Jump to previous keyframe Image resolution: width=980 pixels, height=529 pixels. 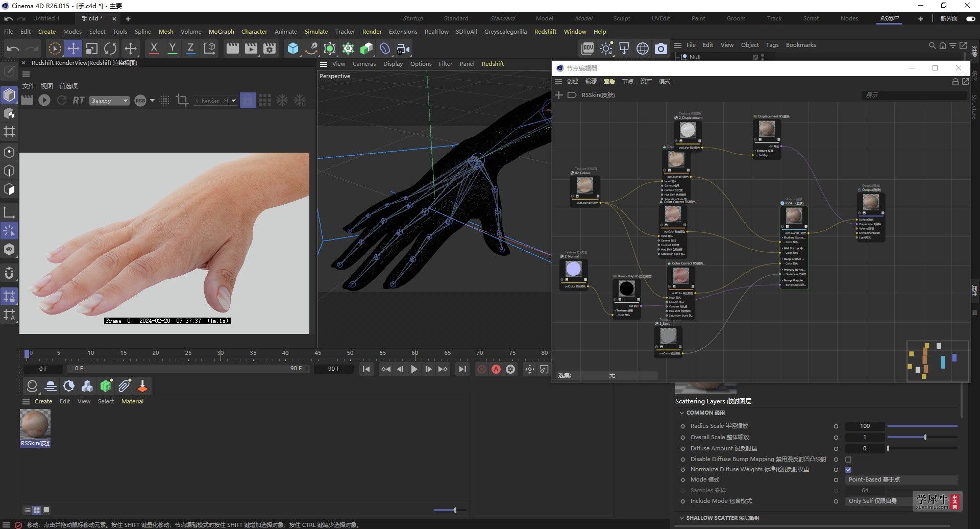(x=386, y=369)
